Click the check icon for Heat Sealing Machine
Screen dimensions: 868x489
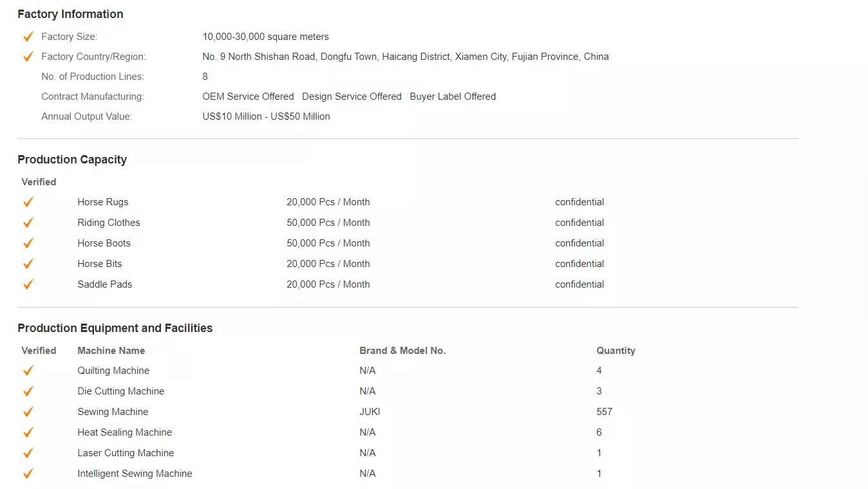28,432
